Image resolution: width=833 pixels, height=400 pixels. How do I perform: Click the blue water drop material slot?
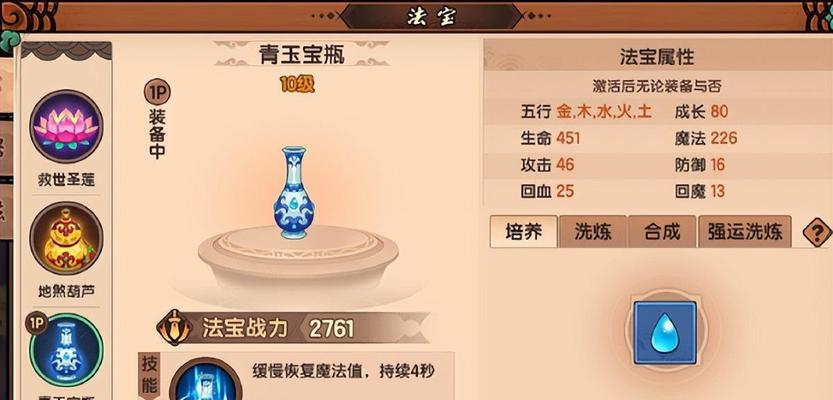pyautogui.click(x=666, y=333)
